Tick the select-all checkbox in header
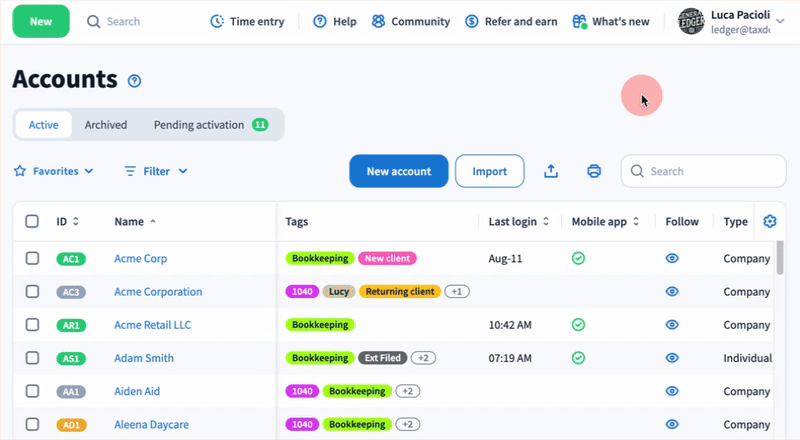 pyautogui.click(x=32, y=221)
